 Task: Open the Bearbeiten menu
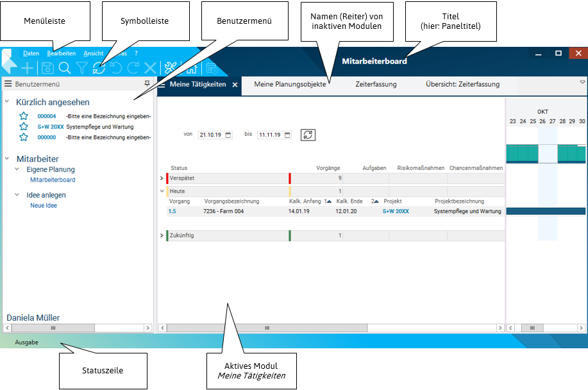coord(62,53)
